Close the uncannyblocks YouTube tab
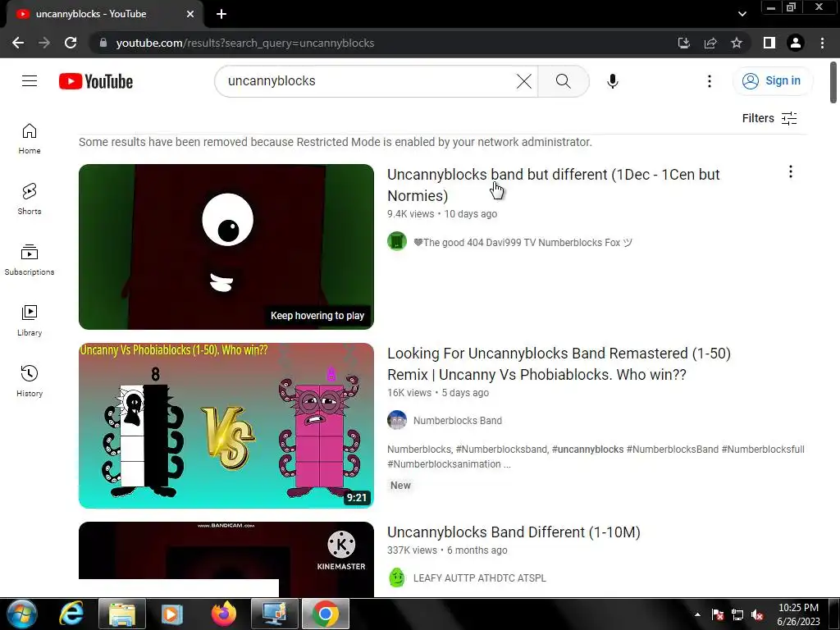This screenshot has height=630, width=840. click(190, 14)
